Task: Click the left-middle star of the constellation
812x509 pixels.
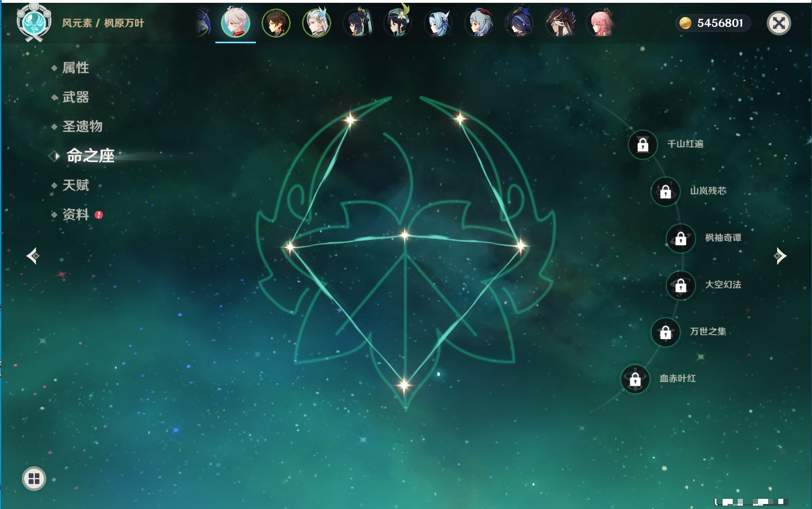Action: [x=290, y=246]
